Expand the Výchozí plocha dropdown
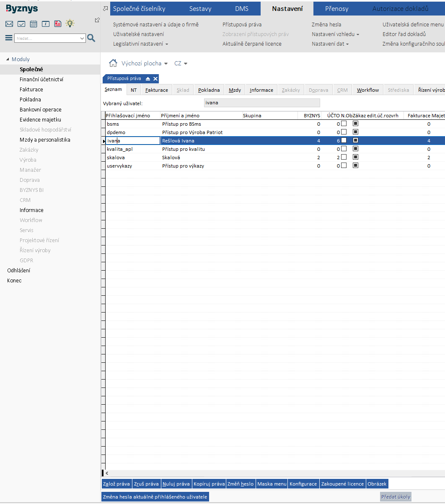 click(x=144, y=64)
